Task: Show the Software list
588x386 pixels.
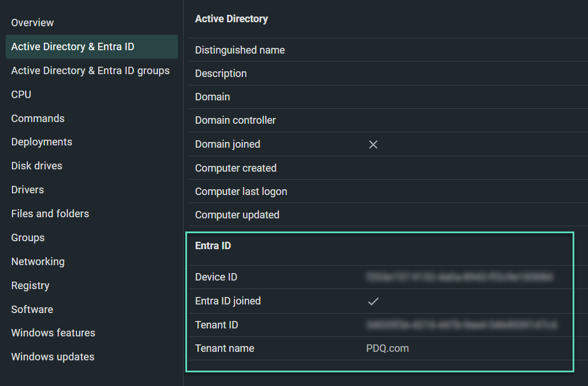Action: click(33, 310)
